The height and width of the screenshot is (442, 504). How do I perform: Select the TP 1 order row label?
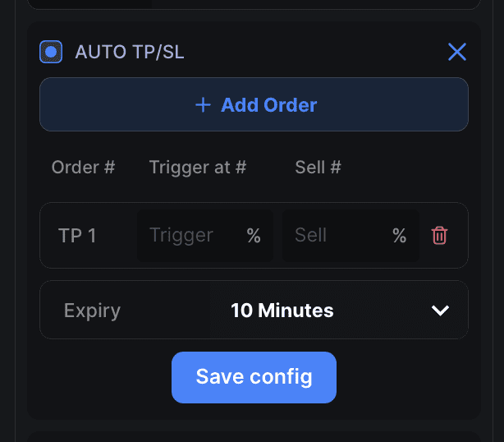pyautogui.click(x=77, y=236)
